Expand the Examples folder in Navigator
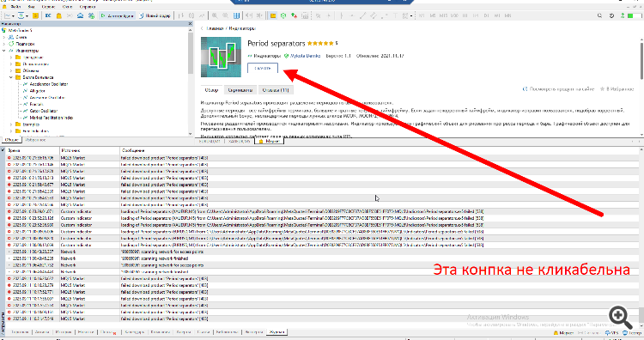 (11, 124)
